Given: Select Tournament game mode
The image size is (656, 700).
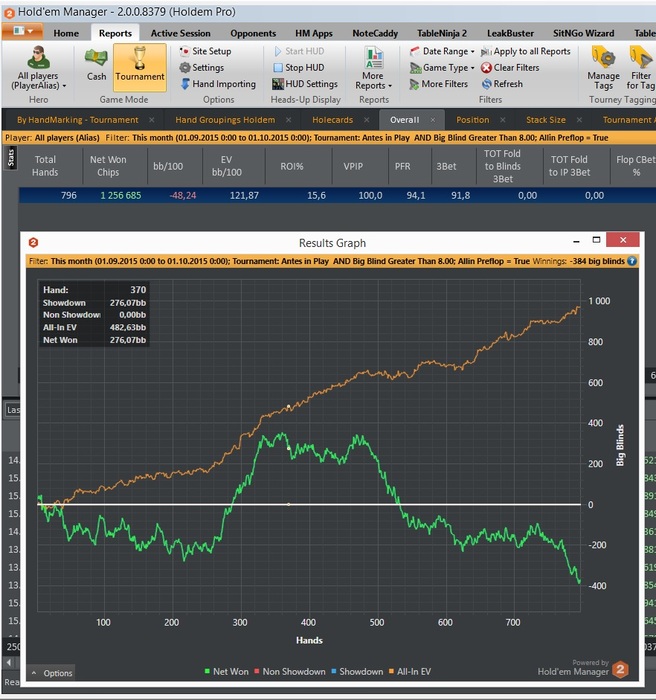Looking at the screenshot, I should point(140,67).
